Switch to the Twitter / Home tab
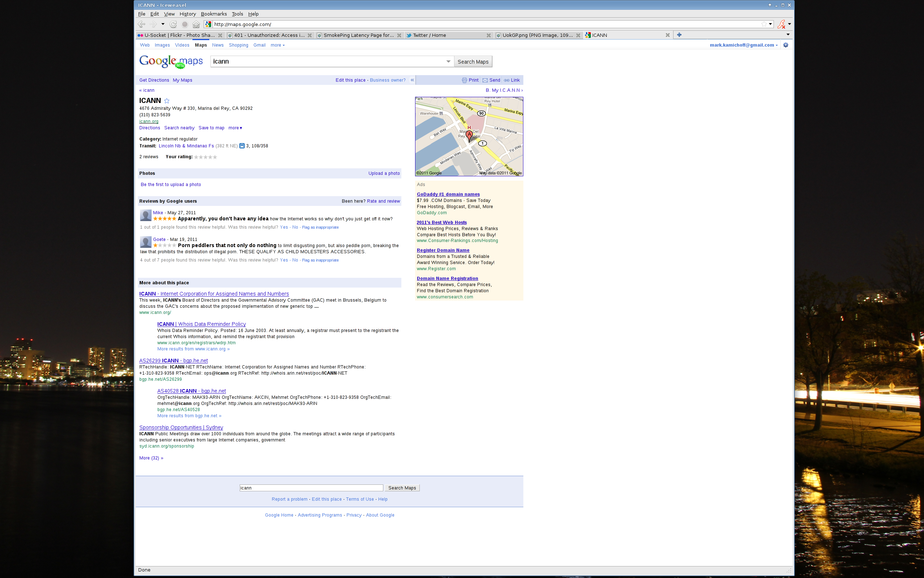 pyautogui.click(x=448, y=35)
